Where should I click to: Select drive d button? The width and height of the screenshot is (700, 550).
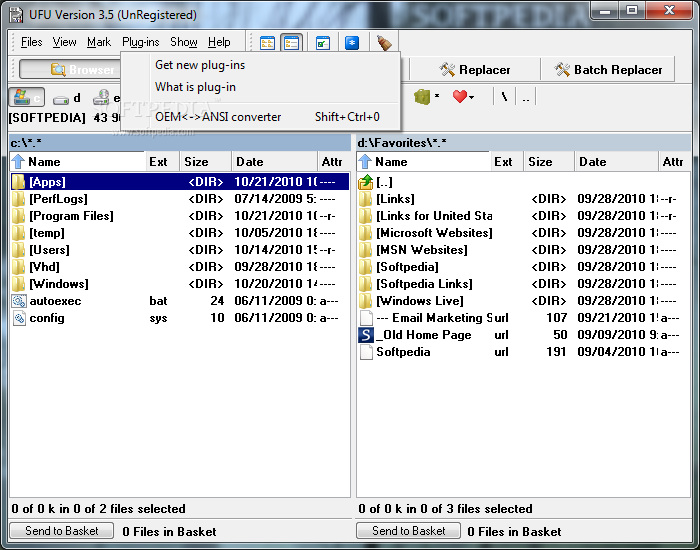tap(66, 98)
